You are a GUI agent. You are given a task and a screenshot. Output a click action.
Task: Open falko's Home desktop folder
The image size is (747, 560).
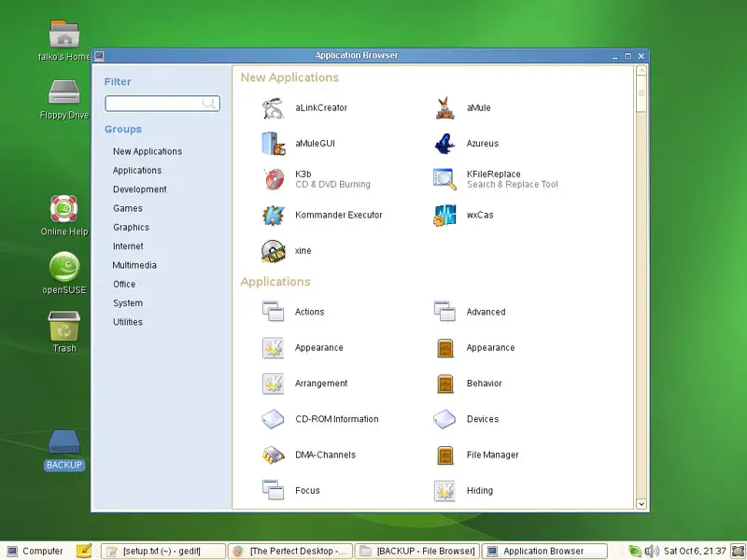click(64, 34)
